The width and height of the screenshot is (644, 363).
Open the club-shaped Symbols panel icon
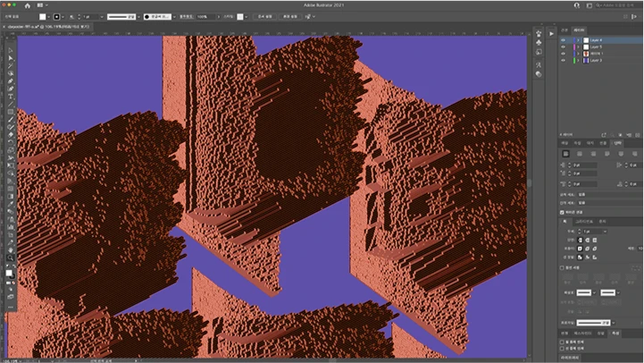pos(539,42)
